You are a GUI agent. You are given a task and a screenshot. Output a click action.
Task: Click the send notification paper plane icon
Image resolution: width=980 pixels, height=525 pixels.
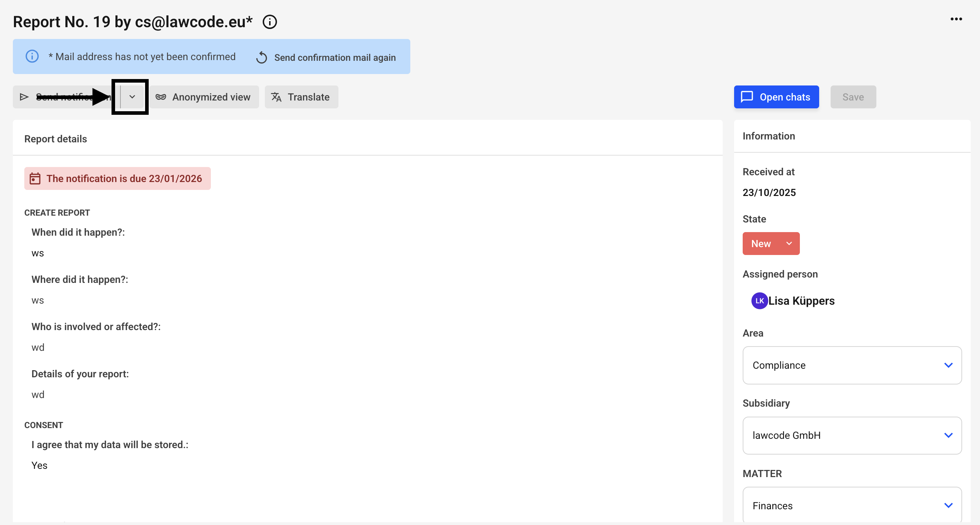pyautogui.click(x=24, y=97)
